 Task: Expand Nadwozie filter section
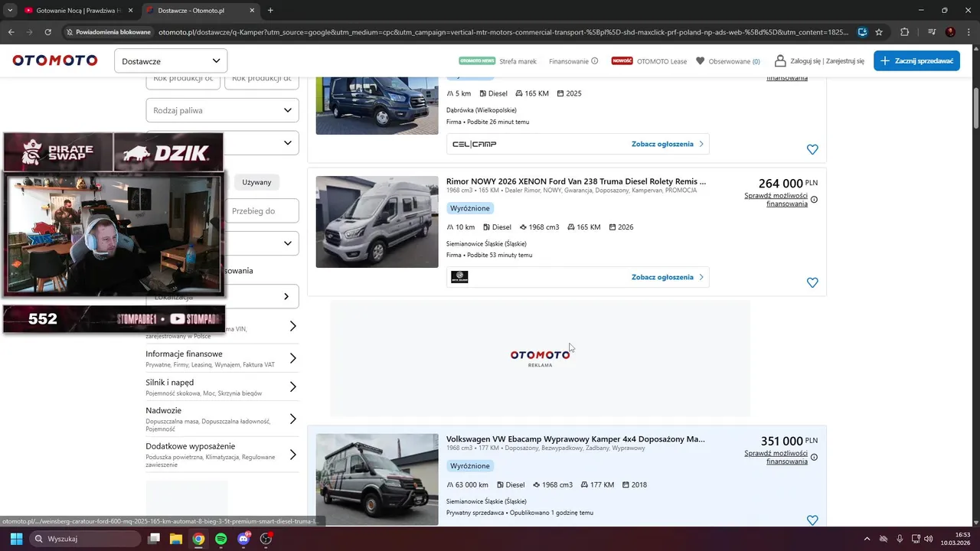pyautogui.click(x=222, y=419)
